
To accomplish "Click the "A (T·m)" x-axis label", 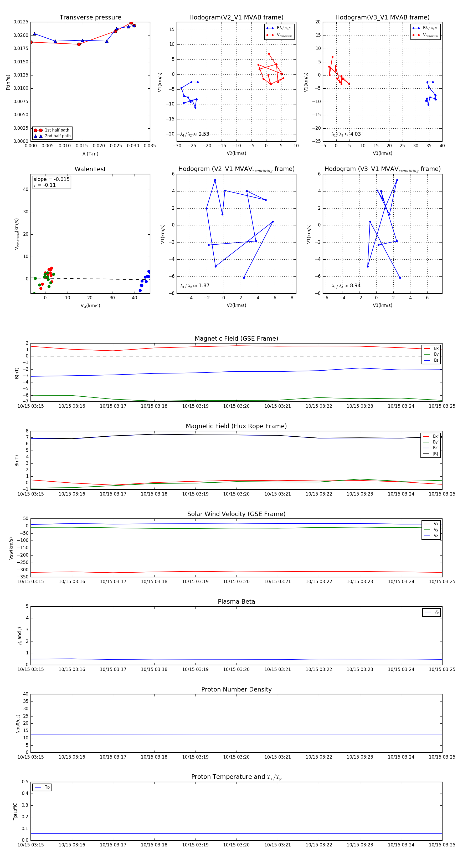I will 90,154.
